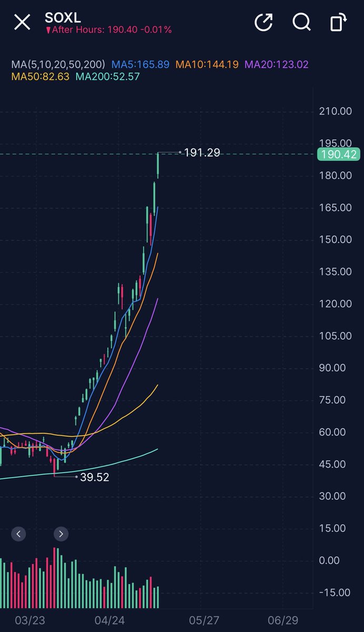Select the MA50:82.63 label
Image resolution: width=364 pixels, height=632 pixels.
point(41,76)
